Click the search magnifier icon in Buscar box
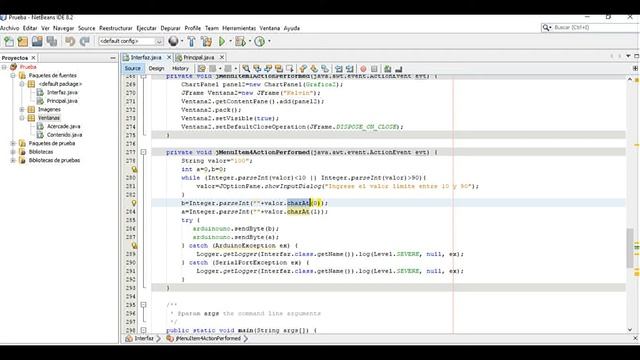Screen dimensions: 640x360 tap(546, 27)
